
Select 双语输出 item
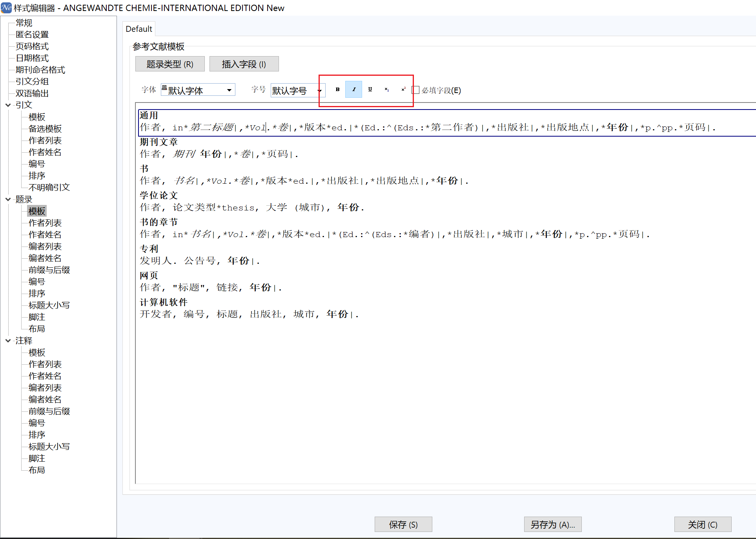pyautogui.click(x=32, y=93)
